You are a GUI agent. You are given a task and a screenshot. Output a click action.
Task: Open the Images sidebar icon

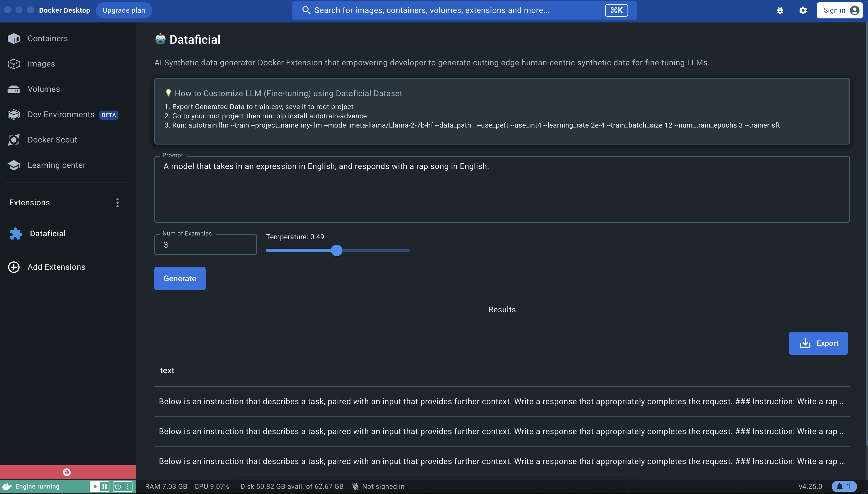point(14,64)
